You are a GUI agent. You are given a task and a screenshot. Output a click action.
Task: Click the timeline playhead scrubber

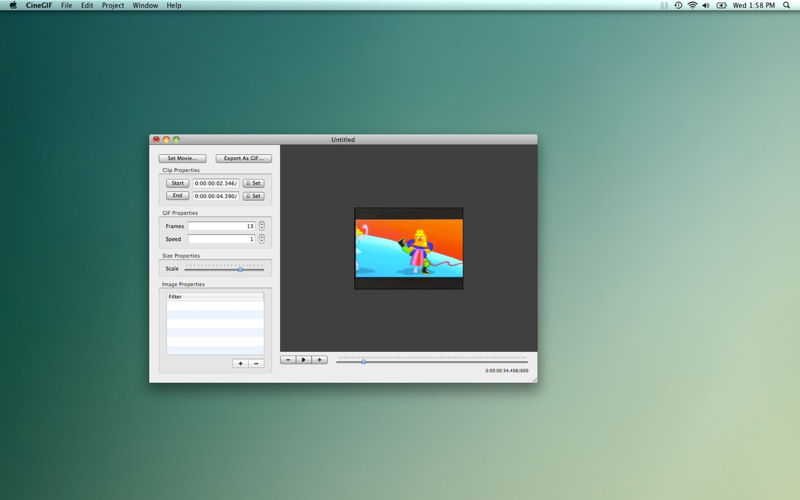363,362
